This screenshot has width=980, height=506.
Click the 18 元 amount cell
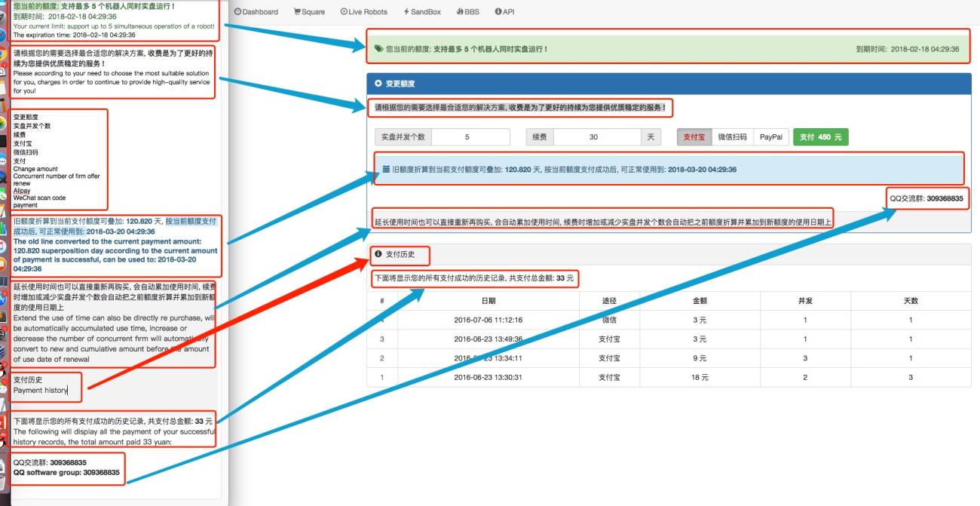pyautogui.click(x=700, y=377)
